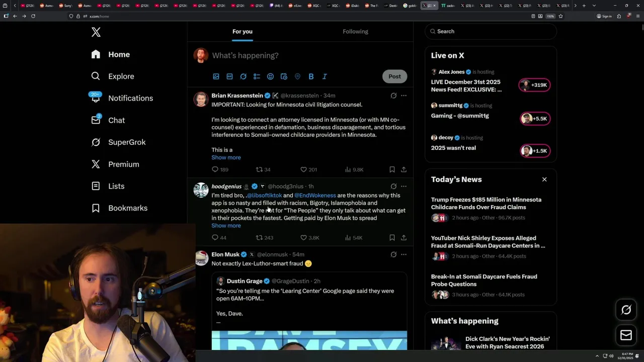644x362 pixels.
Task: Open Grok floating button
Action: (x=626, y=310)
